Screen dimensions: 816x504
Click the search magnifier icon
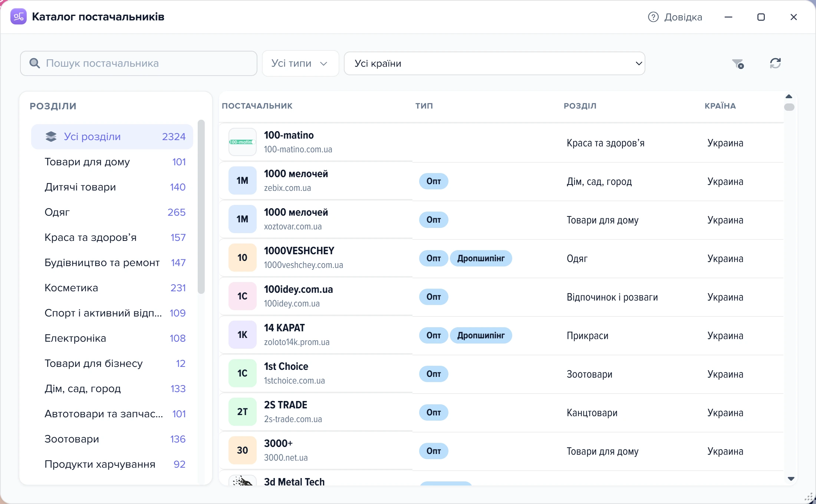coord(34,63)
